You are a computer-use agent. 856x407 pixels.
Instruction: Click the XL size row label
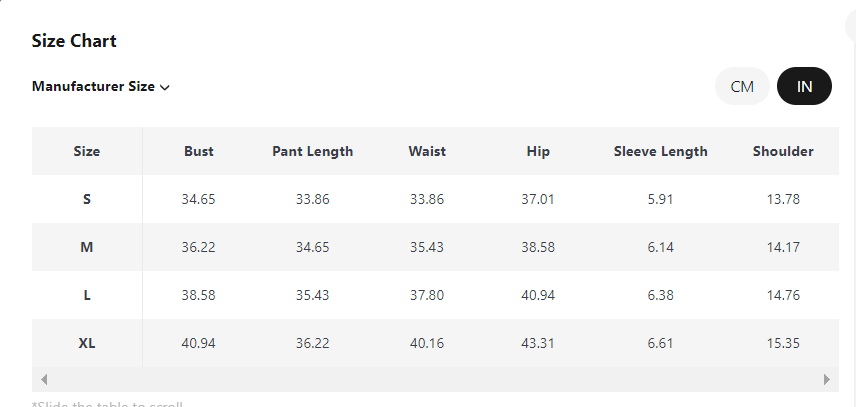tap(87, 343)
